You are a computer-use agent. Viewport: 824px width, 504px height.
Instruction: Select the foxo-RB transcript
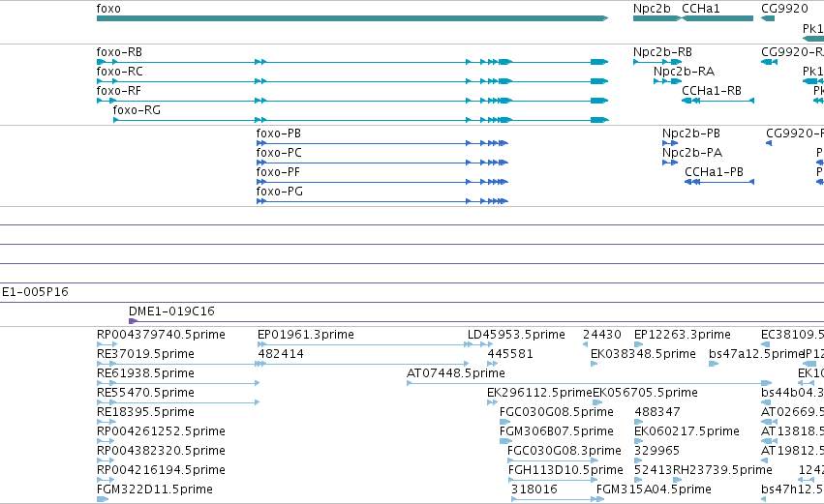coord(352,62)
